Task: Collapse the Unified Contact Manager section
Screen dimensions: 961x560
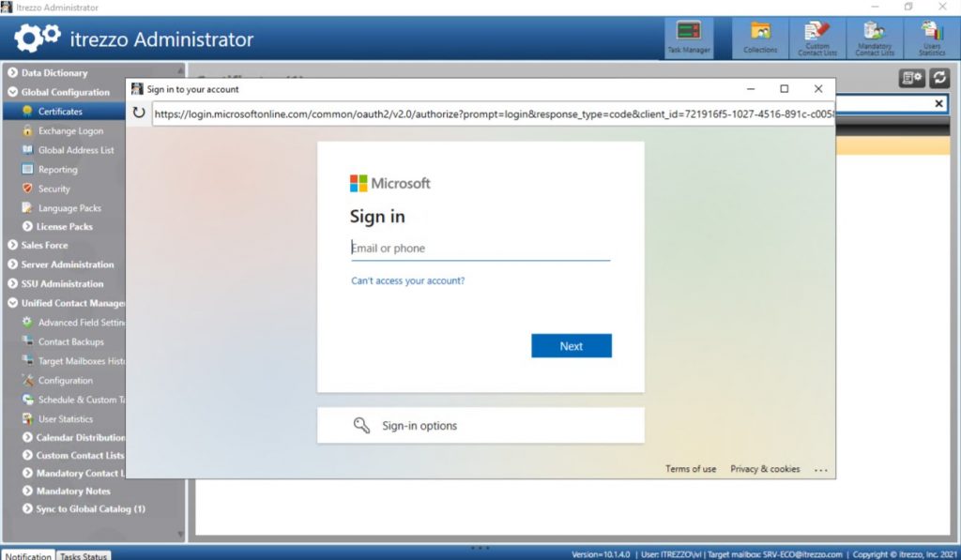Action: coord(12,303)
